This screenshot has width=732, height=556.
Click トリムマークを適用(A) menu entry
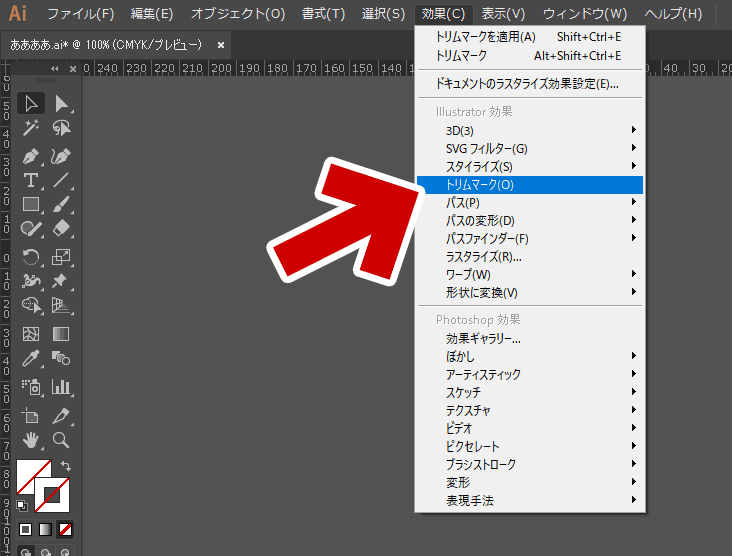530,37
